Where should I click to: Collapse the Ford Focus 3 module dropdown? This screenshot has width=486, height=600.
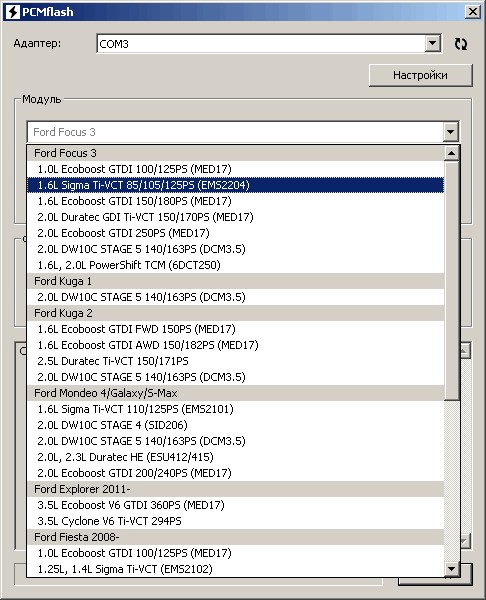[x=450, y=132]
